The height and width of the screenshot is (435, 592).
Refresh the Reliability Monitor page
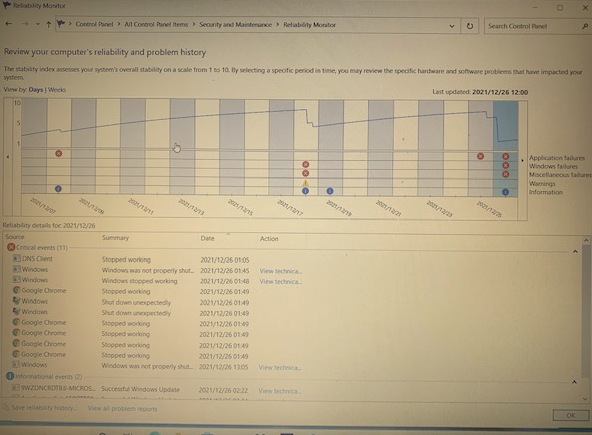(470, 26)
